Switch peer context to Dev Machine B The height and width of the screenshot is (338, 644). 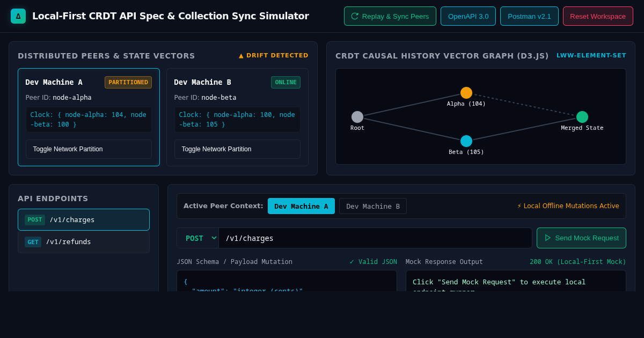[x=373, y=206]
